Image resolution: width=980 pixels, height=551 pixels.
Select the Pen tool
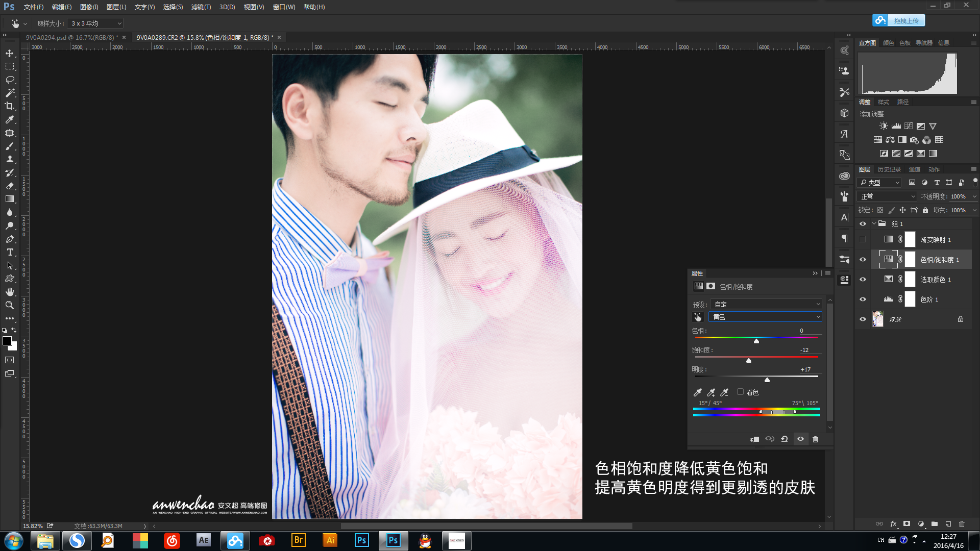click(x=10, y=239)
